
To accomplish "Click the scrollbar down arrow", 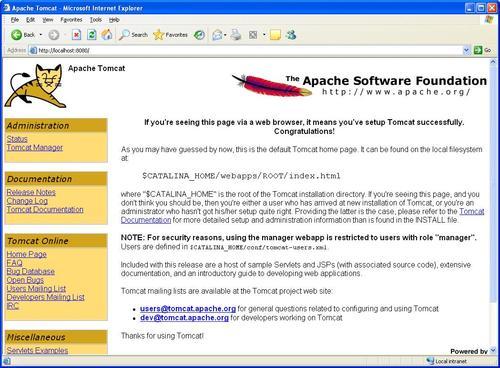I will 493,350.
